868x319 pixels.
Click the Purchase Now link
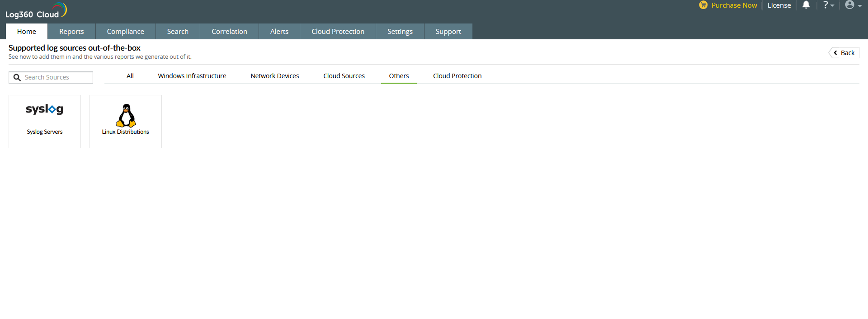[734, 5]
